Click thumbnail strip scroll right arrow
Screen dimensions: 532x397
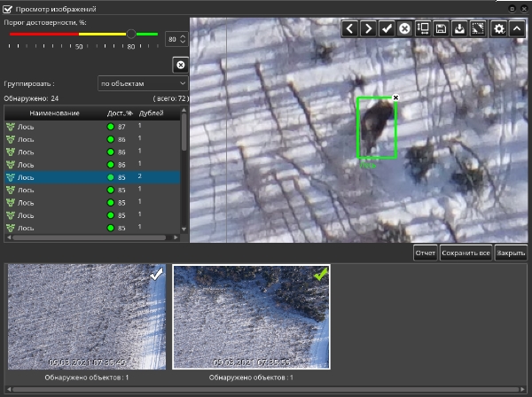coord(523,390)
